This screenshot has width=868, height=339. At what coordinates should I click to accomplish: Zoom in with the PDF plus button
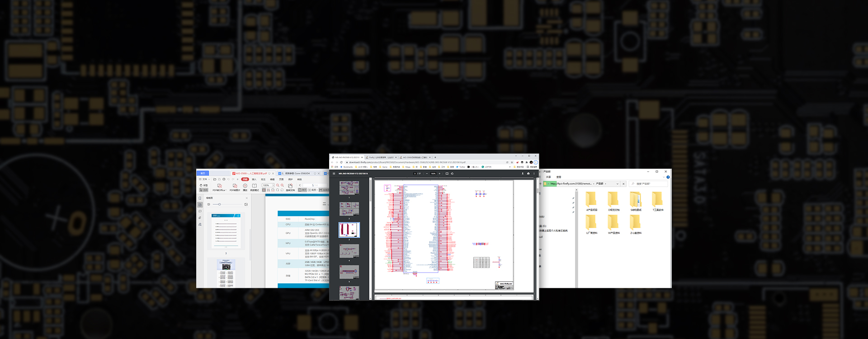pos(439,174)
